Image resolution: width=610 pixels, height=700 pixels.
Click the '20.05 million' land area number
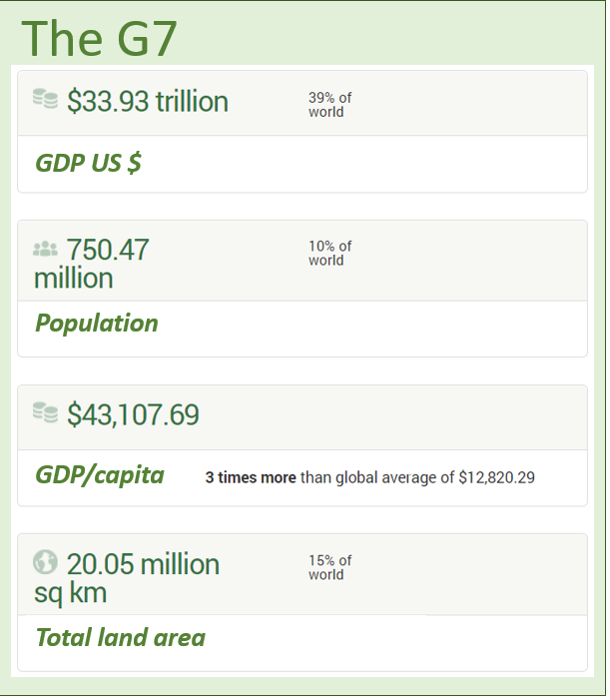143,564
